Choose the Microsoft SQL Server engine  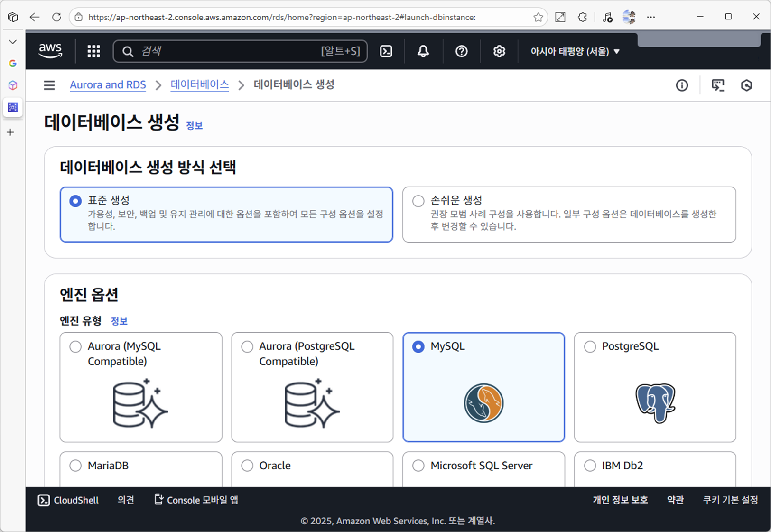(418, 466)
